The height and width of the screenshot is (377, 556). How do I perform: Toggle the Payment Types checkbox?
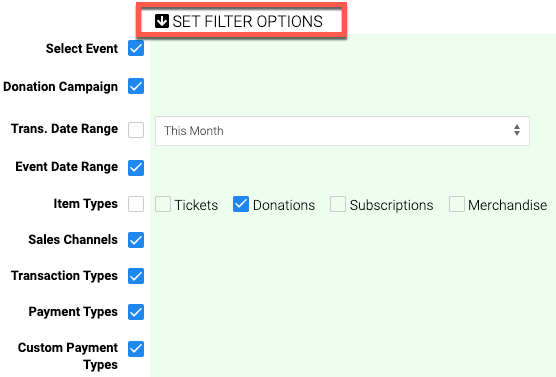pyautogui.click(x=136, y=312)
